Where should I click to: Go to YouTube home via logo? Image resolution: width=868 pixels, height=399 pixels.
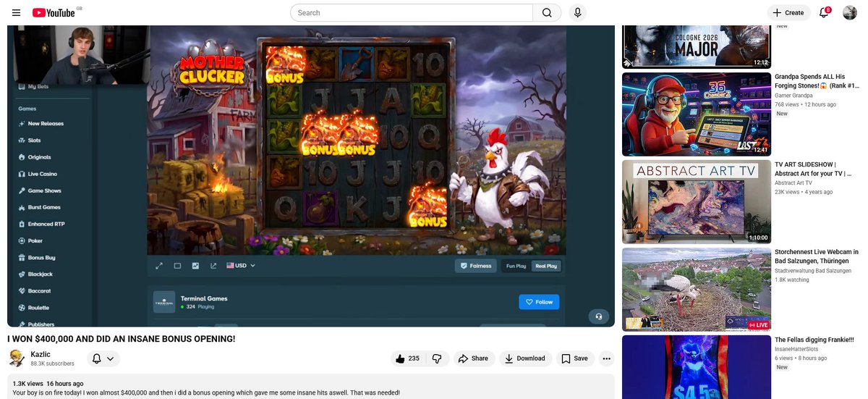click(x=53, y=12)
